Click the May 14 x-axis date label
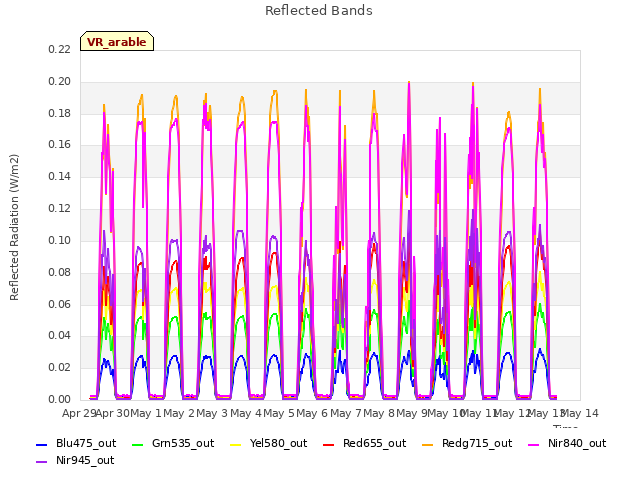The width and height of the screenshot is (640, 480). coord(580,413)
